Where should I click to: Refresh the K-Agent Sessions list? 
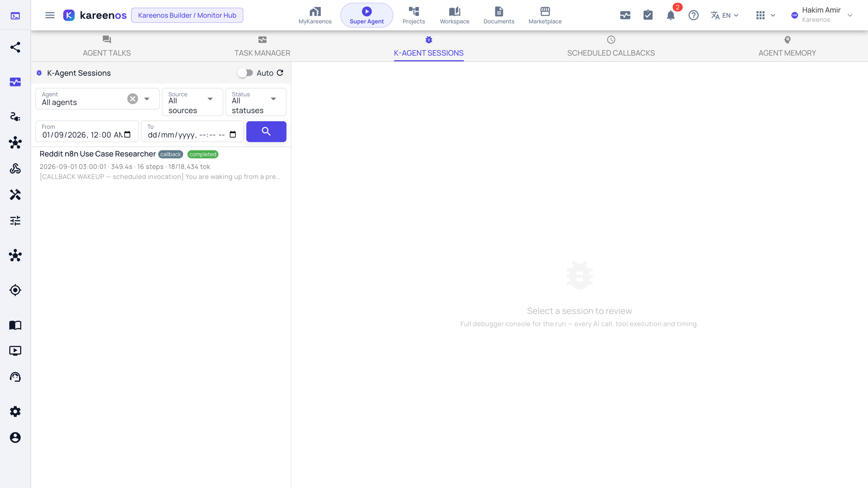pyautogui.click(x=280, y=73)
